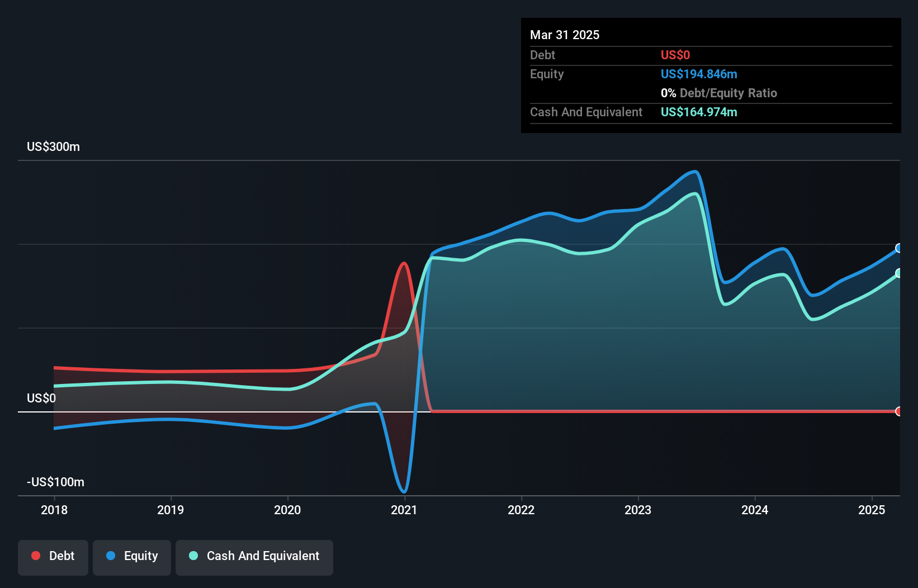Viewport: 918px width, 588px height.
Task: Click the Equity endpoint marker at 2025
Action: [899, 248]
